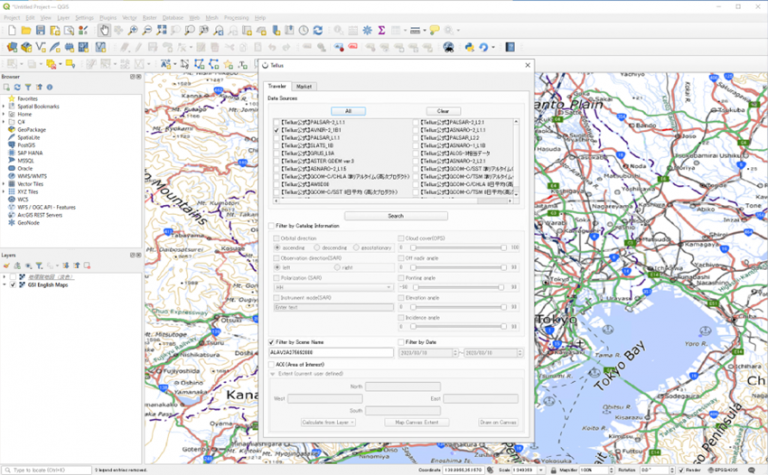Click the data sources list vertical scrollbar

[516, 157]
